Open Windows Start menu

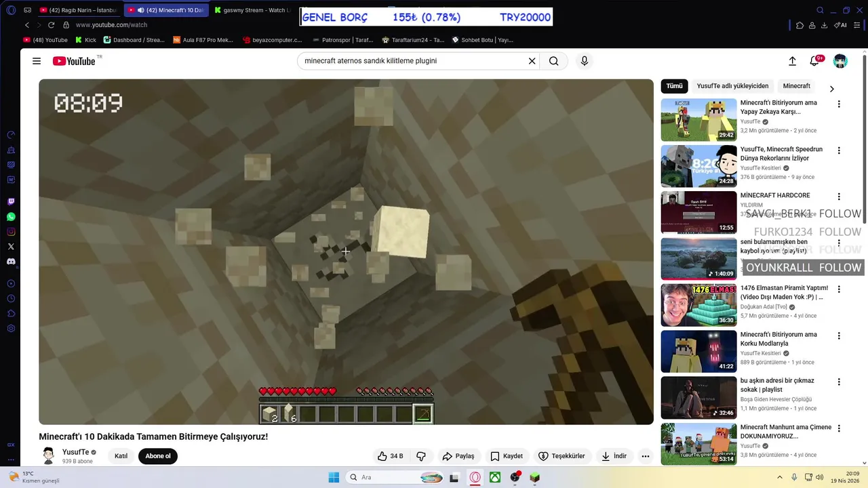(334, 477)
